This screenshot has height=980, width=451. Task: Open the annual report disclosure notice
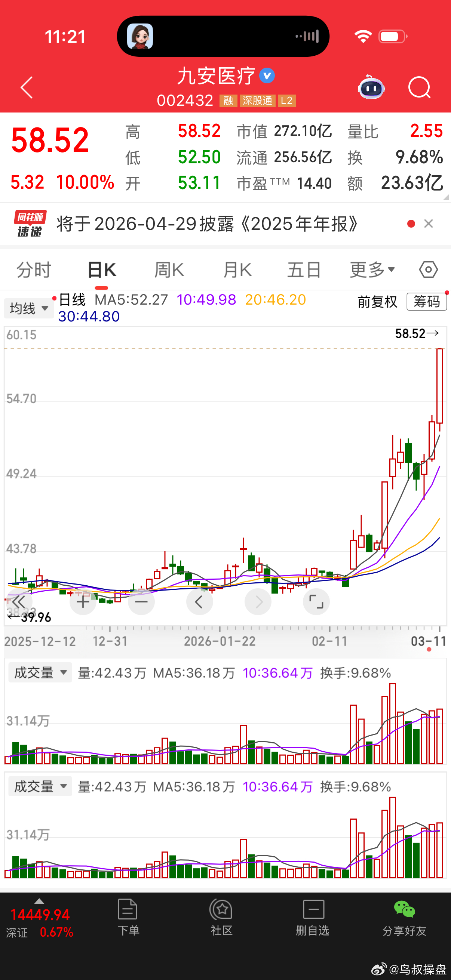coord(208,224)
